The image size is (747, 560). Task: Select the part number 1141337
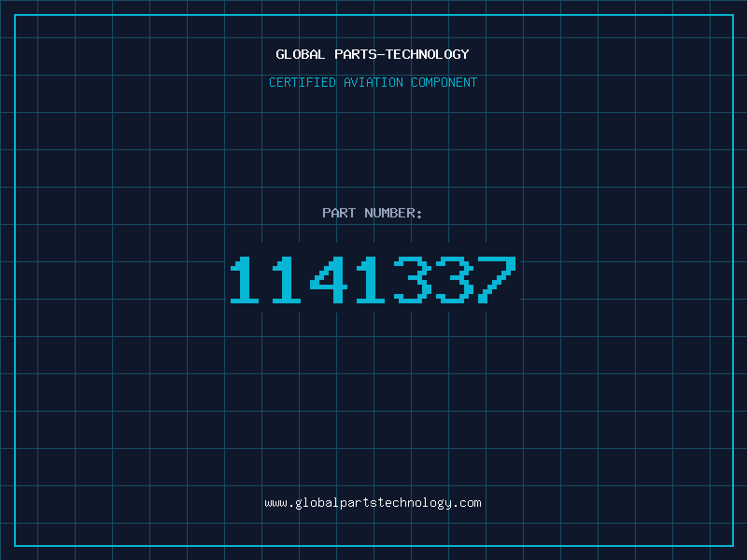[373, 279]
